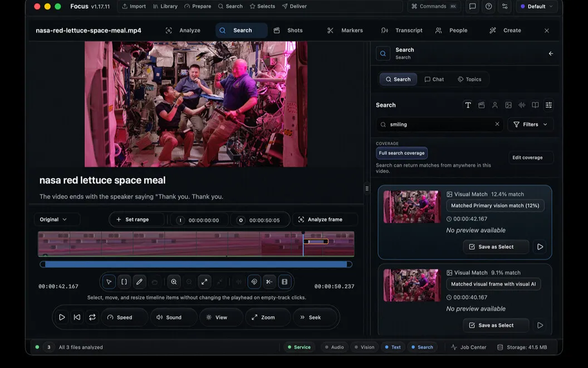Viewport: 588px width, 368px height.
Task: Open search tuning sliders icon
Action: tap(548, 105)
